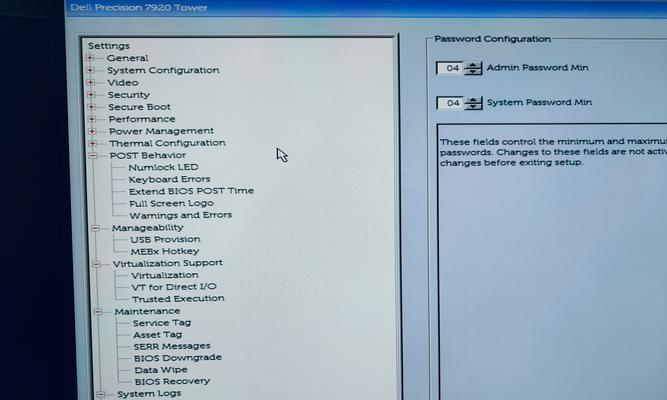Click the Dell Precision 7920 Tower title

click(x=139, y=8)
